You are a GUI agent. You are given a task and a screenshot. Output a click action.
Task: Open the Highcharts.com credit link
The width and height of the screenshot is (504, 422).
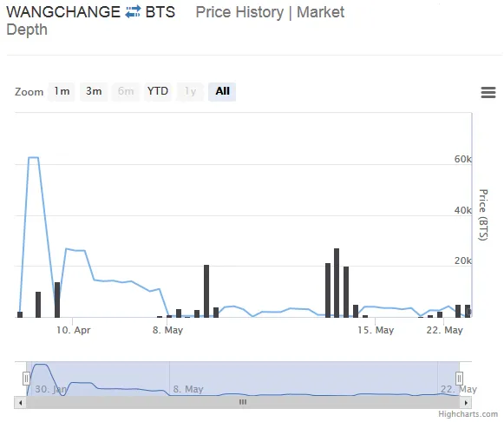pos(468,414)
